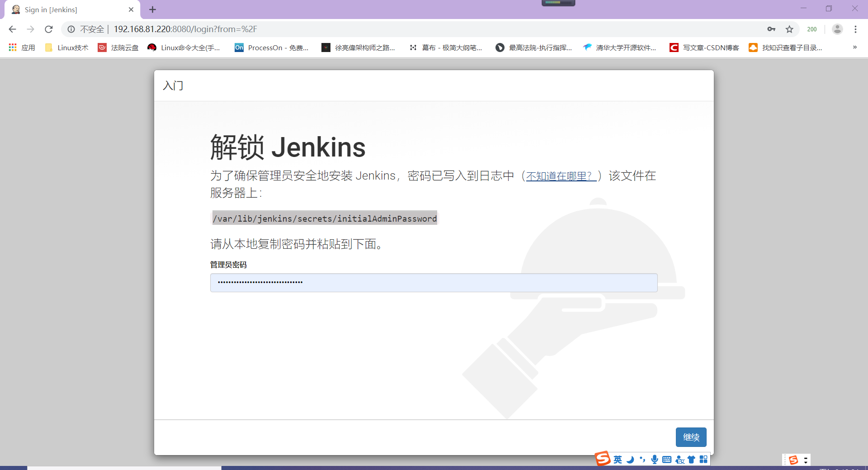Open Sogou voice input microphone
Image resolution: width=868 pixels, height=470 pixels.
[x=655, y=459]
